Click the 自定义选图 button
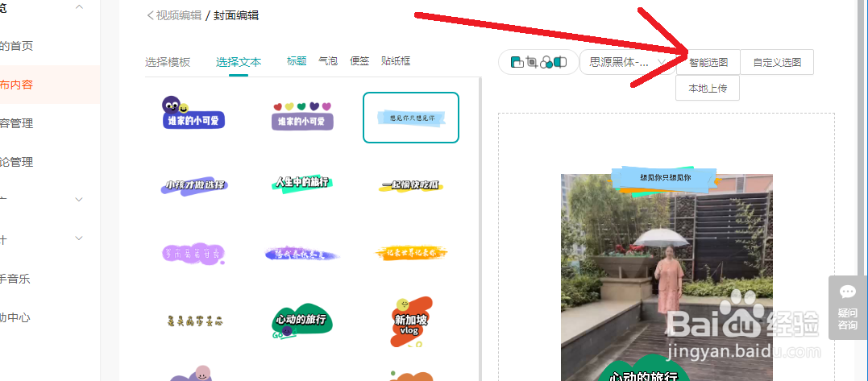 pos(777,63)
